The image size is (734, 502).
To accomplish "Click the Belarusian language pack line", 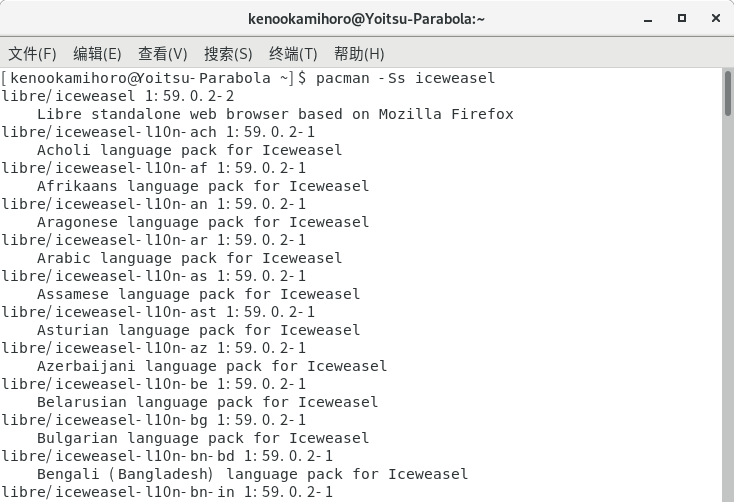I will (207, 402).
